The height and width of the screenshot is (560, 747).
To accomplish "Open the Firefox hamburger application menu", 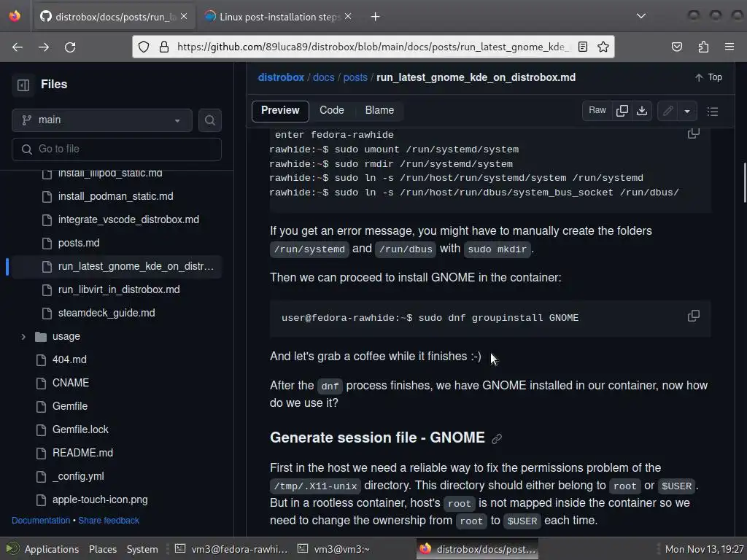I will (x=729, y=47).
